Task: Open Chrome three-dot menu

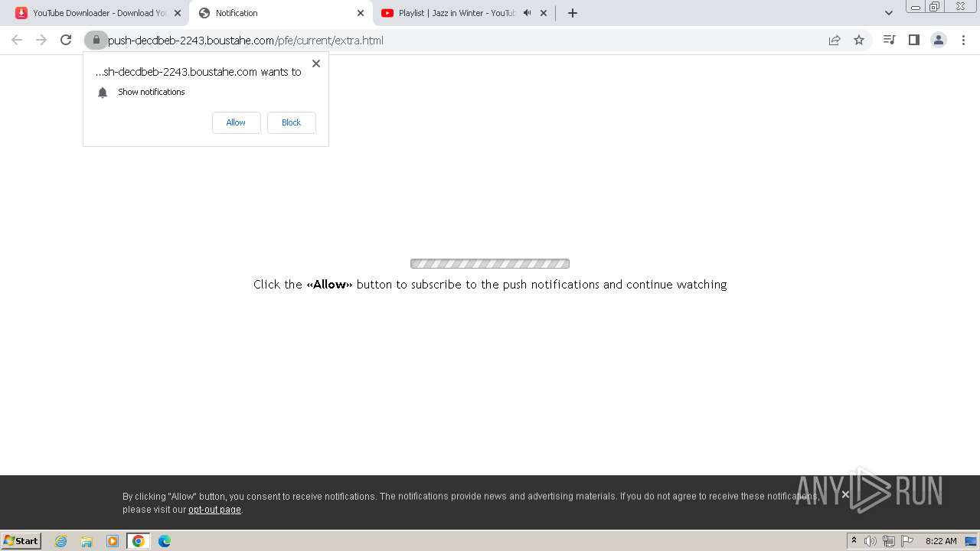Action: (x=963, y=40)
